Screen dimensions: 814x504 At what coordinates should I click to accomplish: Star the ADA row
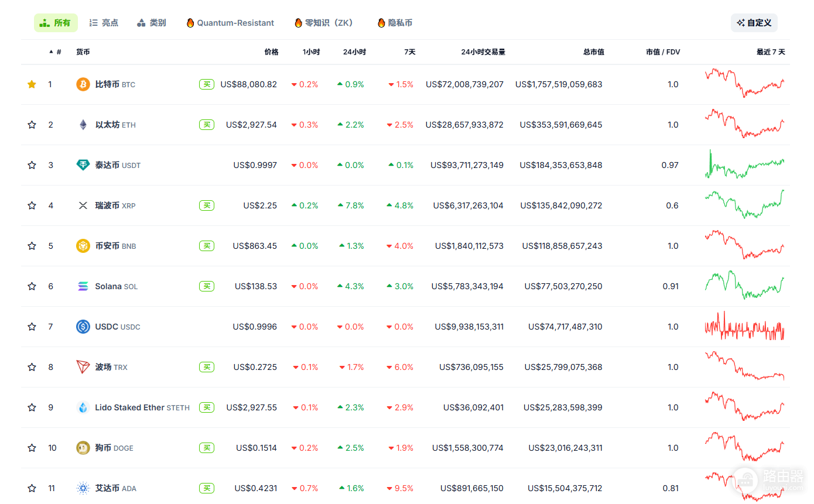(x=32, y=488)
